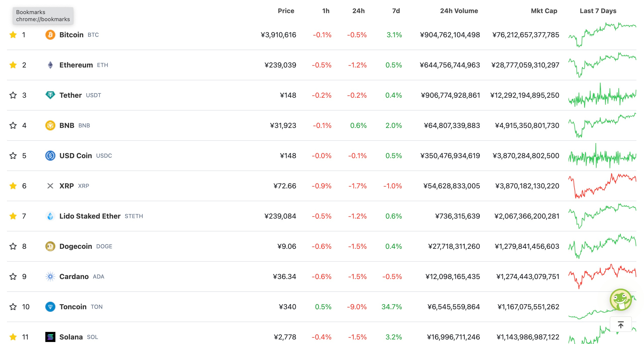Add USD Coin to favorites star
The width and height of the screenshot is (644, 344).
pos(13,156)
